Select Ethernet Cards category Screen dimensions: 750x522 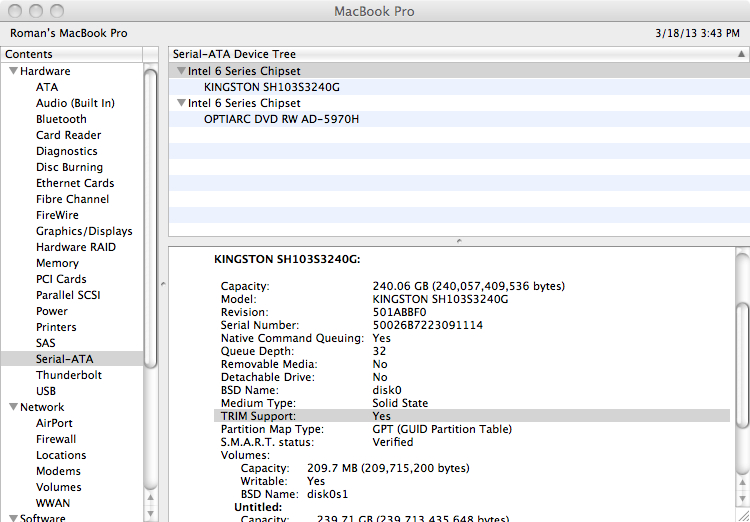[x=75, y=184]
